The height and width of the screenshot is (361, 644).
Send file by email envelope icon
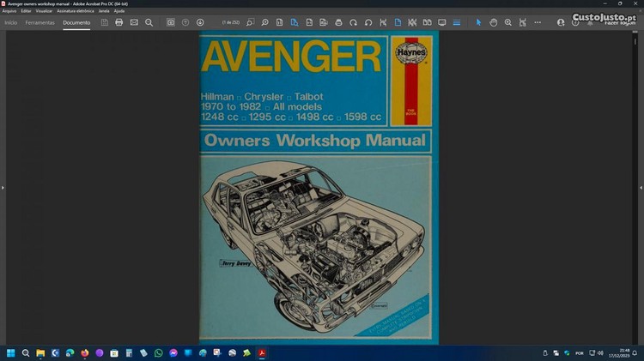[x=134, y=22]
